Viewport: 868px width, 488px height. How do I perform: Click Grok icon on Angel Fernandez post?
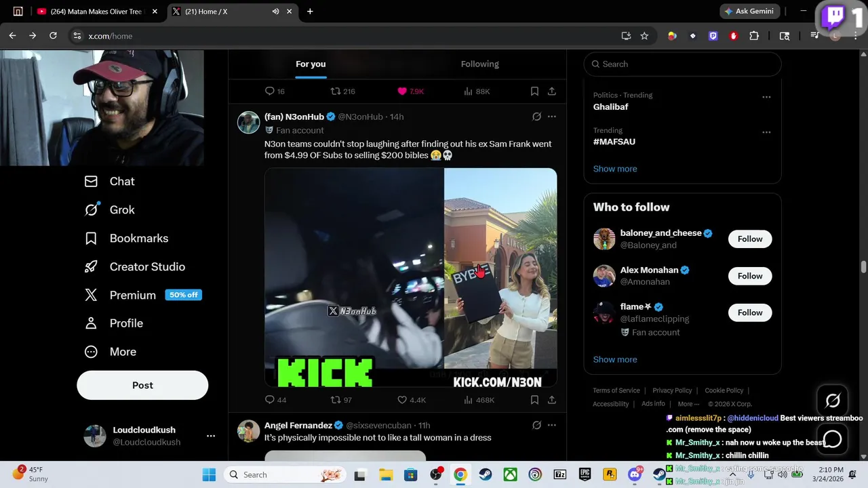click(536, 425)
